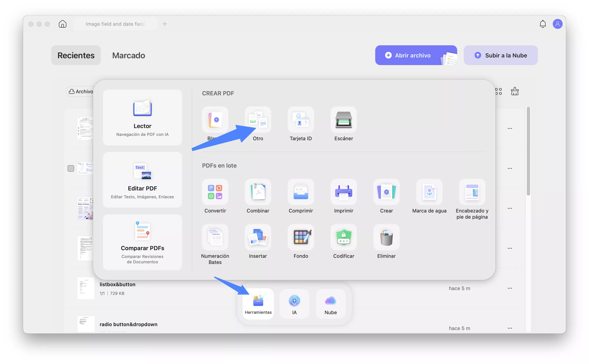The height and width of the screenshot is (364, 589).
Task: Select the Herramientas bottom tab
Action: click(258, 304)
